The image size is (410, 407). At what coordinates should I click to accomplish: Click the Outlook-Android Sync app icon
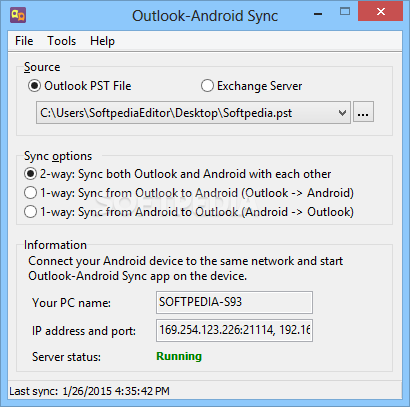click(x=18, y=15)
